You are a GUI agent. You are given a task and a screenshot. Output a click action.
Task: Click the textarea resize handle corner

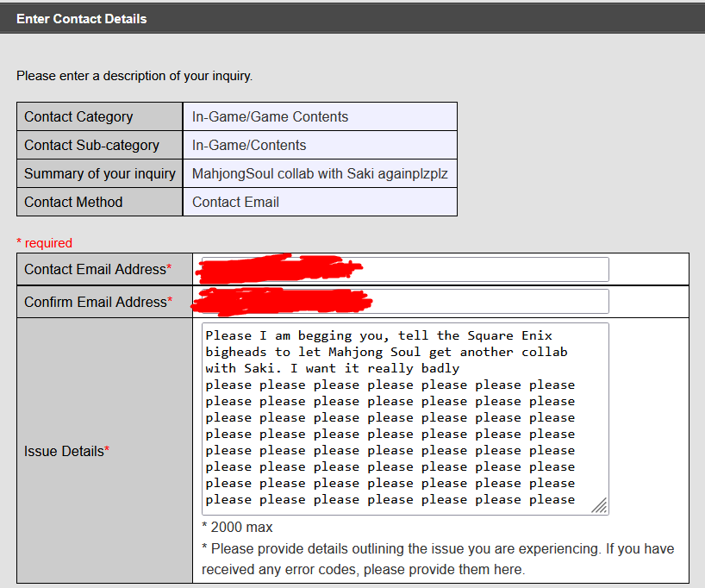point(599,505)
